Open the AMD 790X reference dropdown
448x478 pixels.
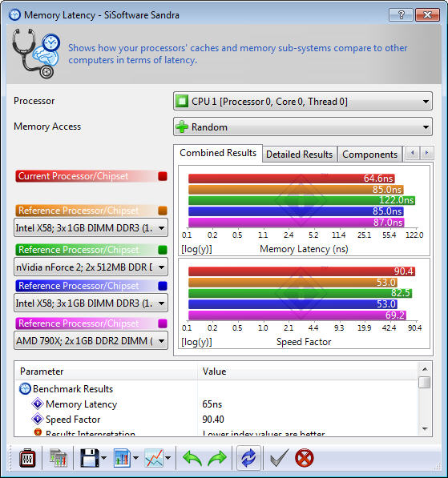[91, 340]
